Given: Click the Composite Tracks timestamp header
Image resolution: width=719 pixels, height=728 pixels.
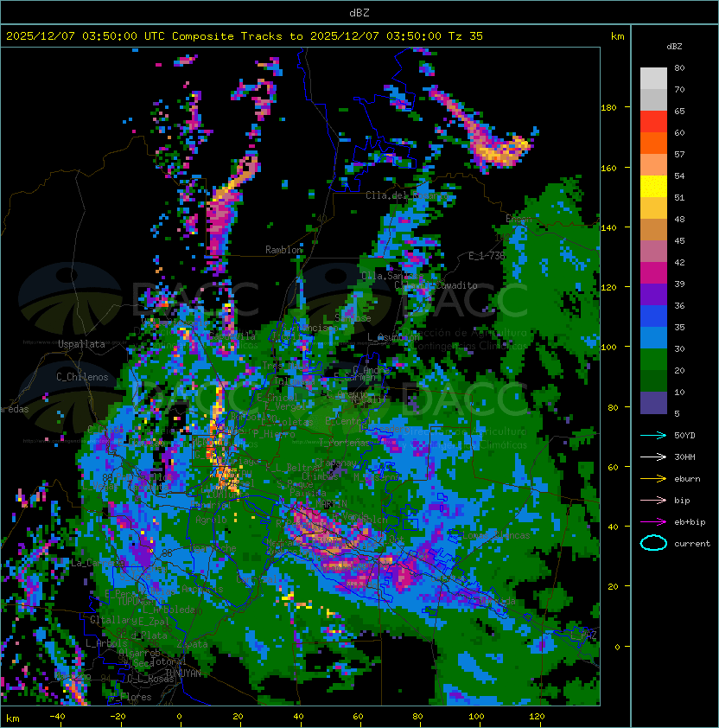Looking at the screenshot, I should coord(245,36).
